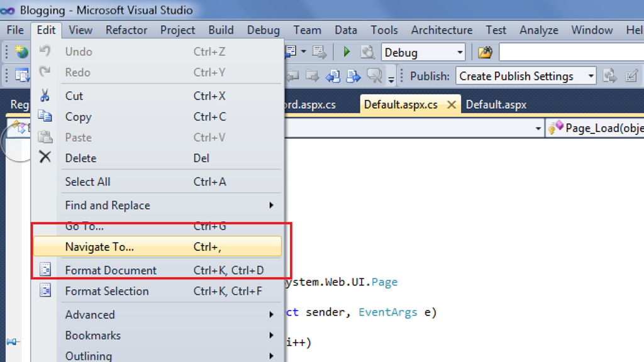Open the Page_Load member dropdown

coord(596,128)
